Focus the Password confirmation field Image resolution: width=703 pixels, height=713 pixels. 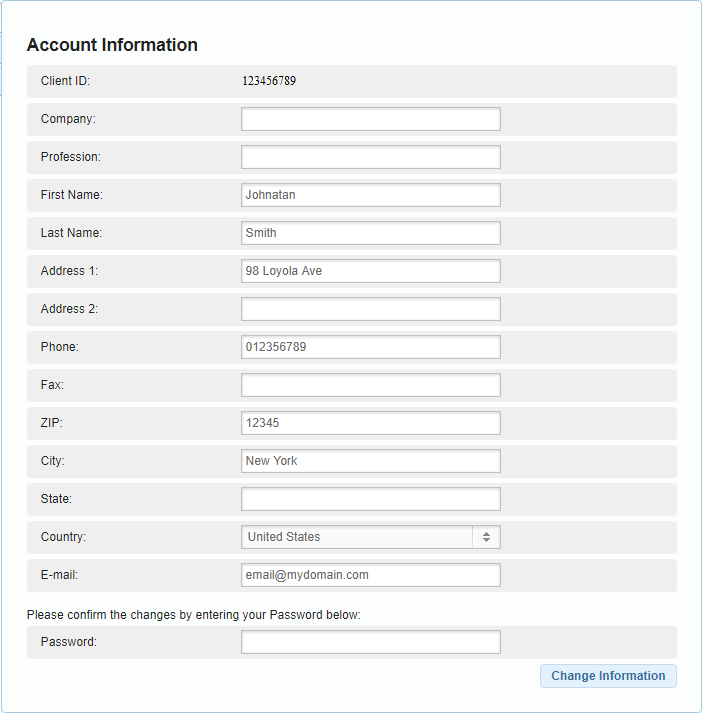click(x=370, y=642)
